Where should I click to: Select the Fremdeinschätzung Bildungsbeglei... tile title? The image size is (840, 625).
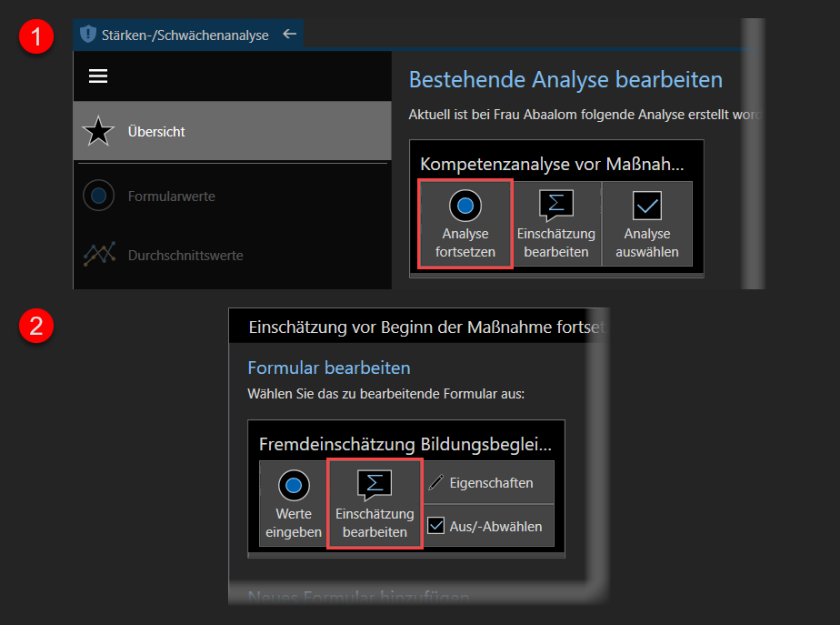click(405, 444)
